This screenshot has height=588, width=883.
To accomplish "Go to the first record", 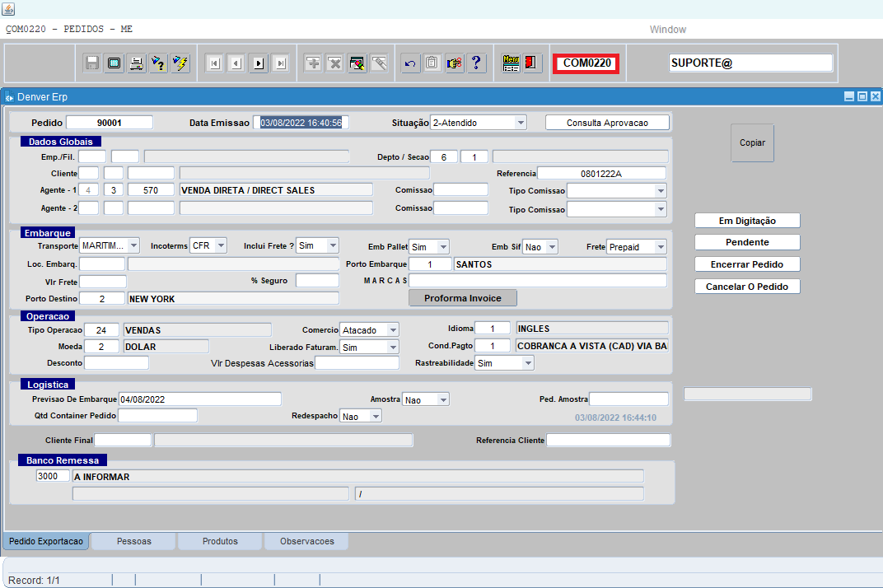I will coord(214,63).
